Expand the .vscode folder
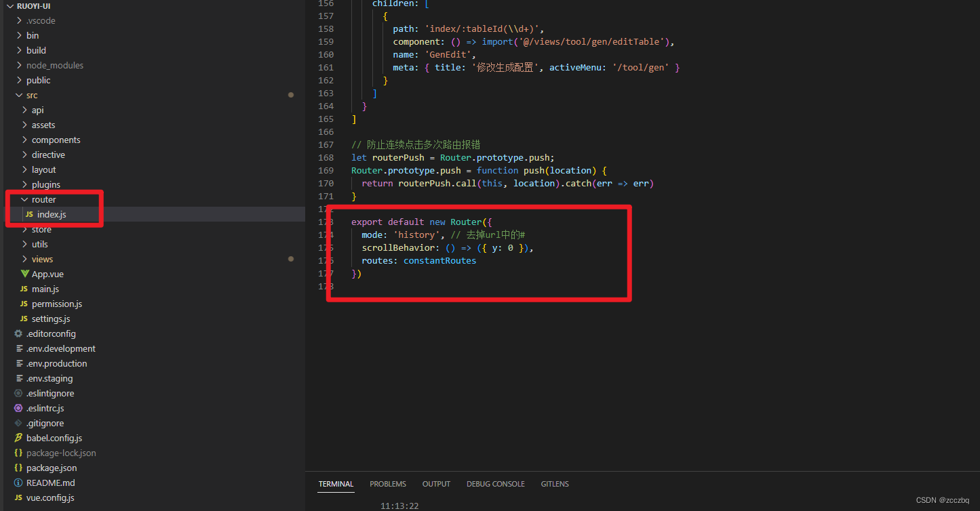 (x=19, y=20)
